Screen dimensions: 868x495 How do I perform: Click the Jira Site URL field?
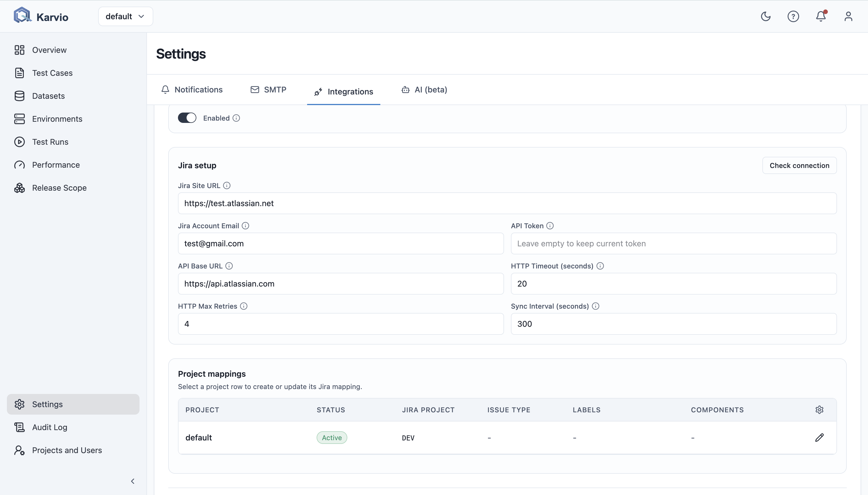coord(507,203)
